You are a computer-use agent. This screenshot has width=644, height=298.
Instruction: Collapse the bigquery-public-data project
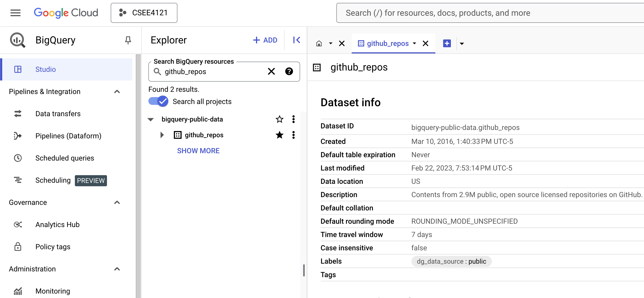pos(151,119)
